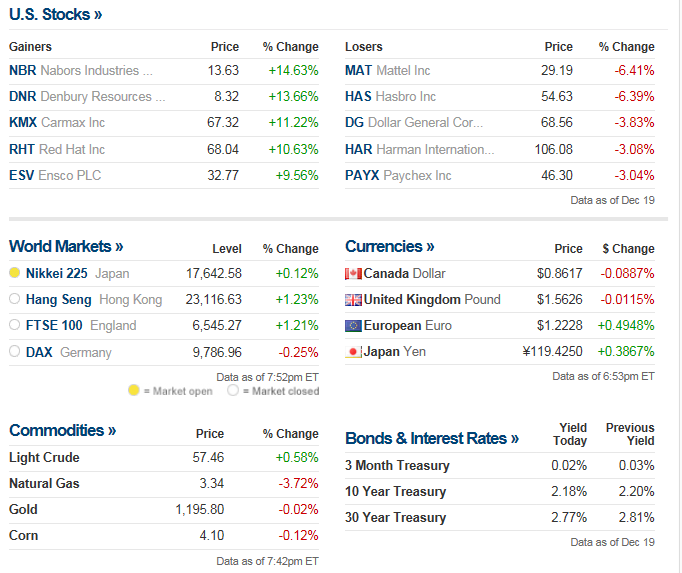Click the Natural Gas commodity row

(x=164, y=484)
